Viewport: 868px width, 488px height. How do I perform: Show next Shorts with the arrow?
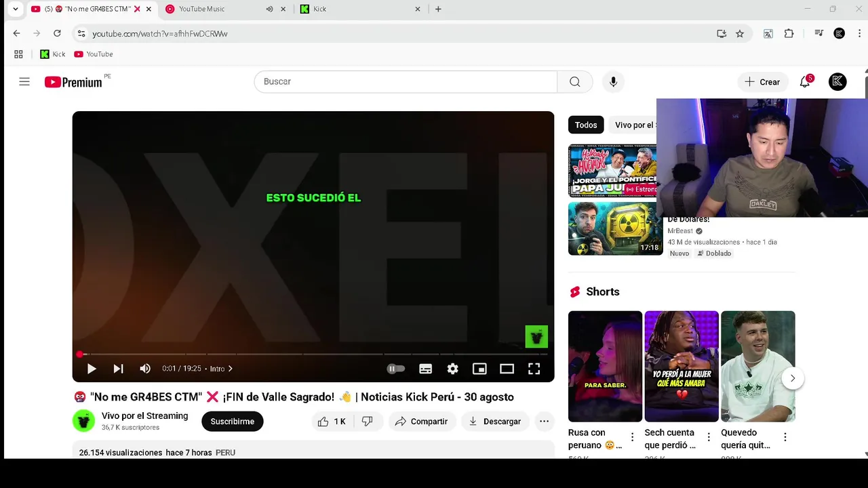pos(792,378)
